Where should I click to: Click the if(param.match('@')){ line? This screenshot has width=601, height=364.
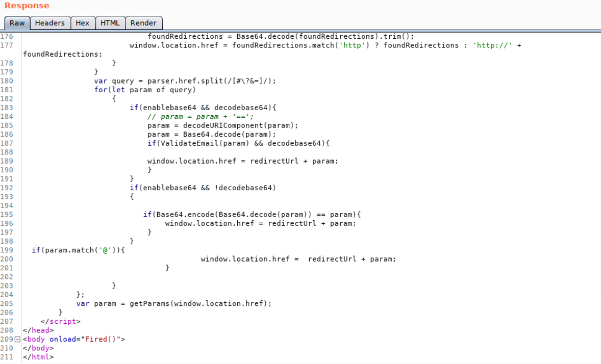tap(78, 250)
